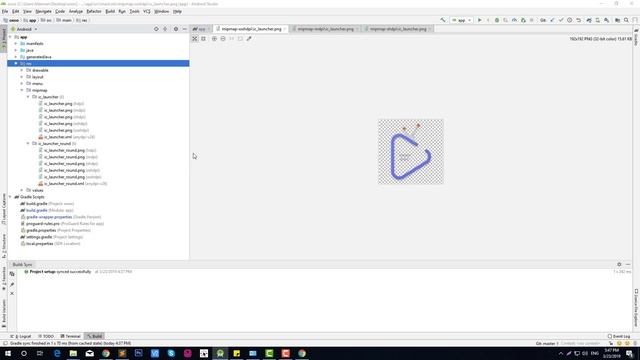This screenshot has height=360, width=640.
Task: Click the restore layout icon in Build panel
Action: [12, 274]
